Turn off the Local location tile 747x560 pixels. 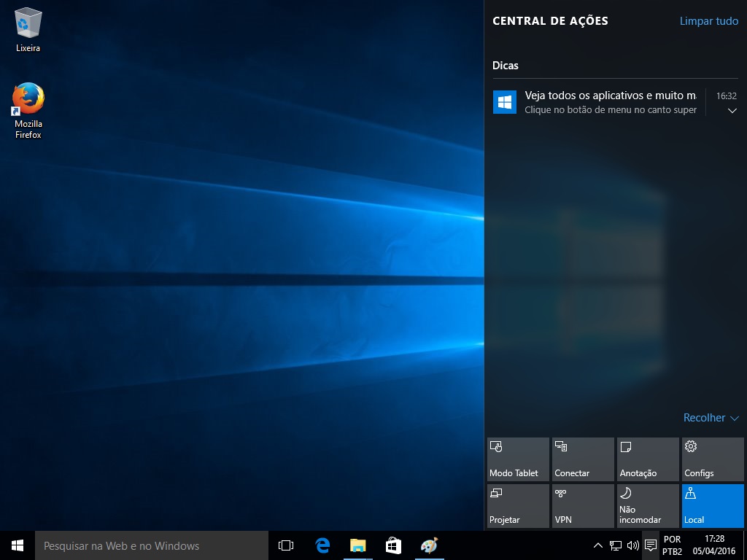point(713,506)
